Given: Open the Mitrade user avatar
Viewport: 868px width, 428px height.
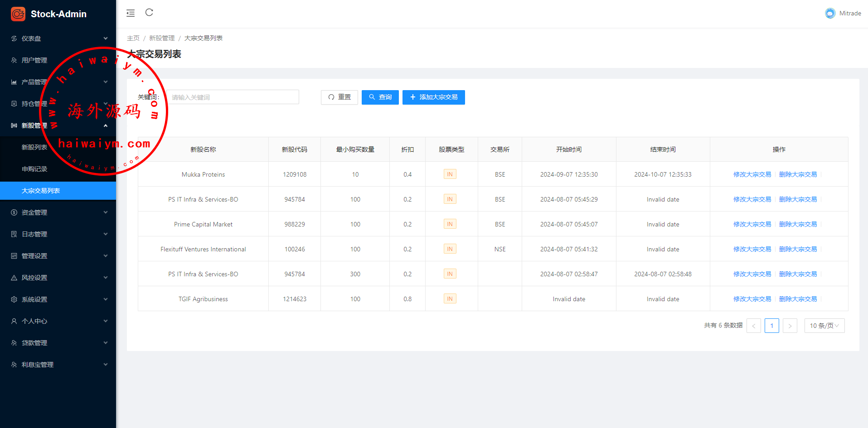Looking at the screenshot, I should pos(830,14).
